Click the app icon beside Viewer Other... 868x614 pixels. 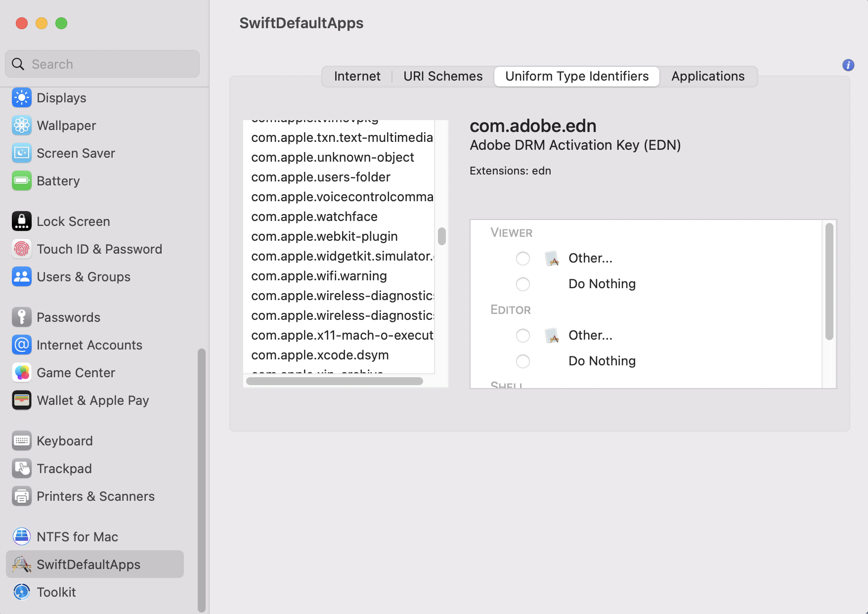coord(552,259)
